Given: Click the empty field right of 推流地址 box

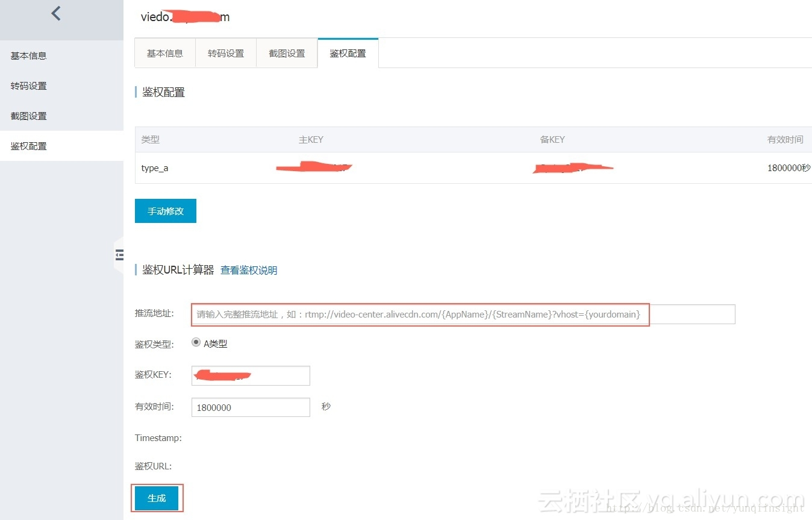Looking at the screenshot, I should coord(693,314).
